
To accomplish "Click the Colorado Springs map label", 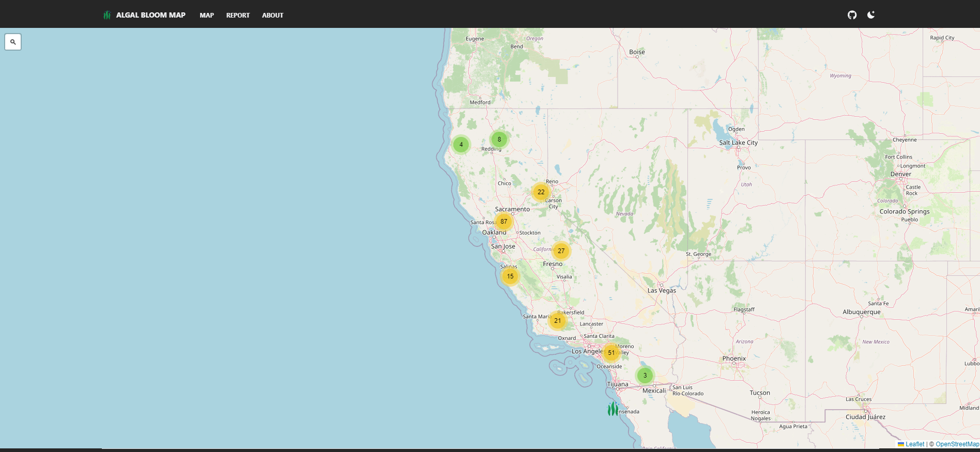I will [905, 212].
